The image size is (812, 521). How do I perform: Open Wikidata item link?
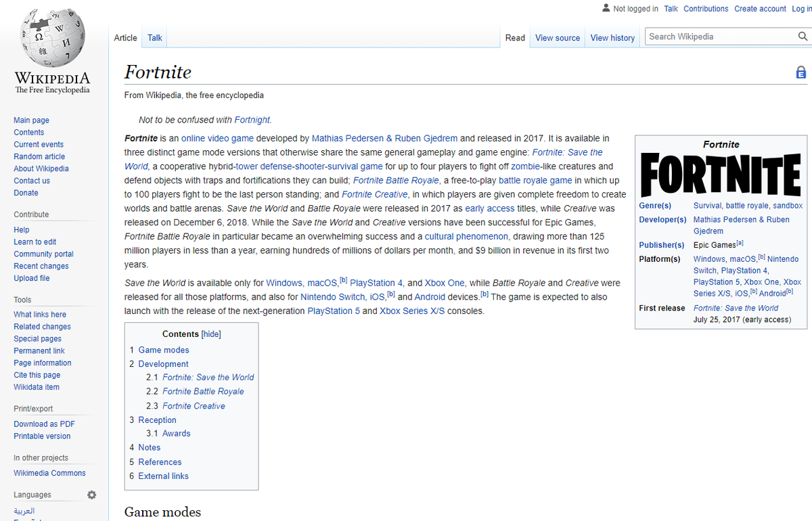click(x=37, y=388)
